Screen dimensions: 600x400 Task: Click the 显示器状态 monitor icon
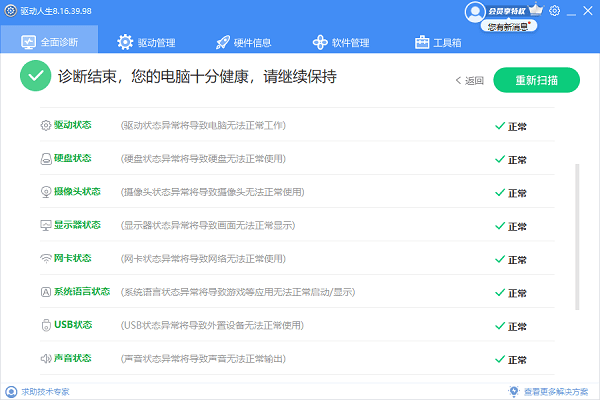[45, 225]
